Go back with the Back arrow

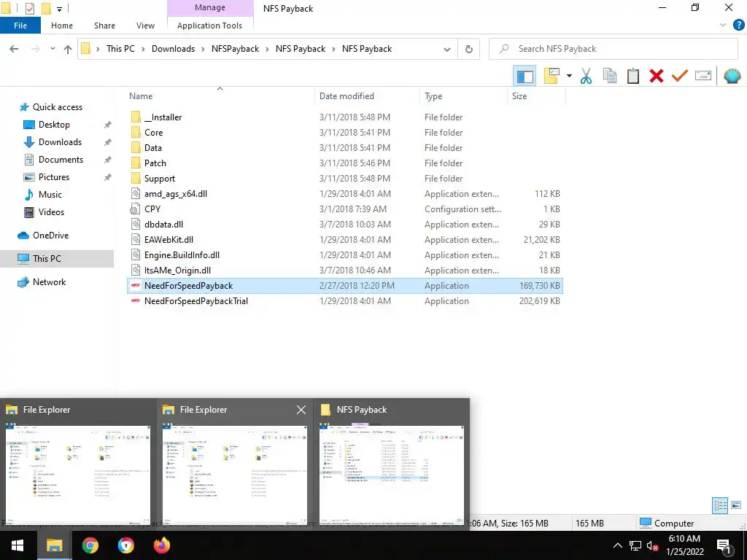pyautogui.click(x=14, y=49)
